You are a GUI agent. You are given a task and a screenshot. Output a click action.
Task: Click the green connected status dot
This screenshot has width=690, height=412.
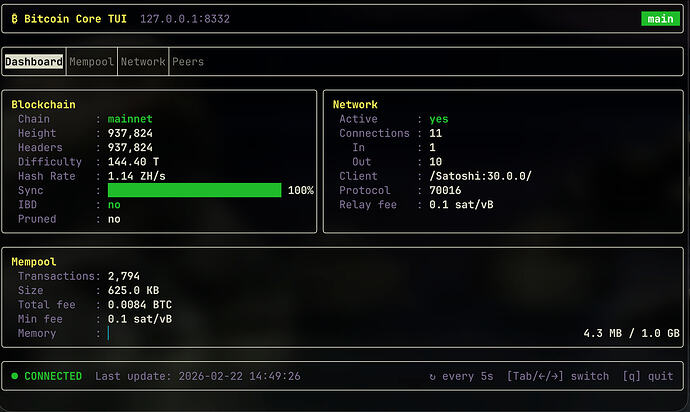[x=15, y=376]
